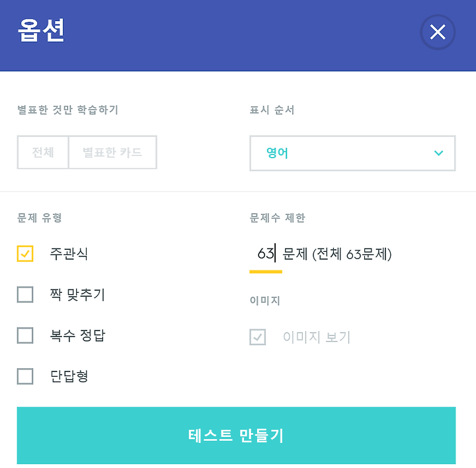Toggle the 이미지 보기 checkbox

click(x=258, y=337)
